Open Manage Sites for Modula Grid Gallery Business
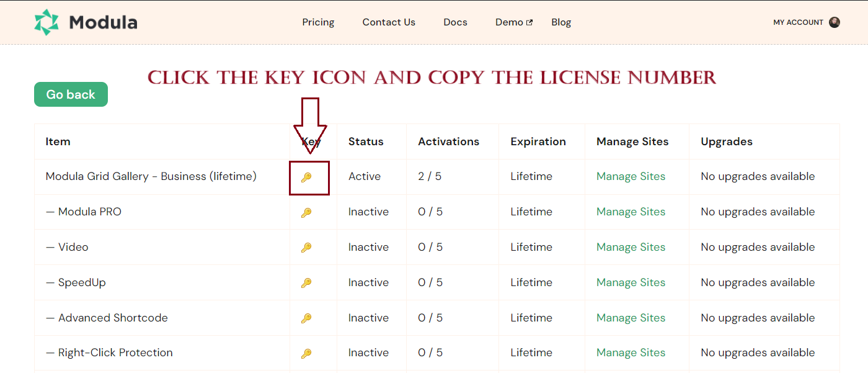 tap(631, 177)
